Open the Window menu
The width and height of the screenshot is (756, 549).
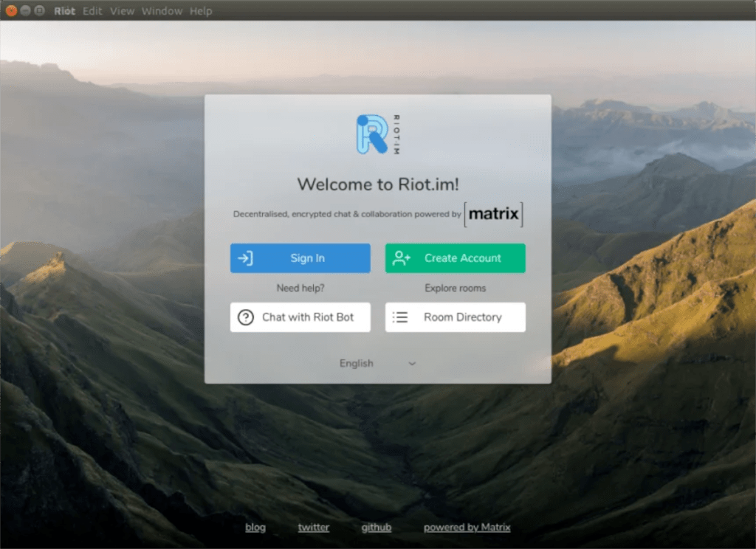click(162, 11)
